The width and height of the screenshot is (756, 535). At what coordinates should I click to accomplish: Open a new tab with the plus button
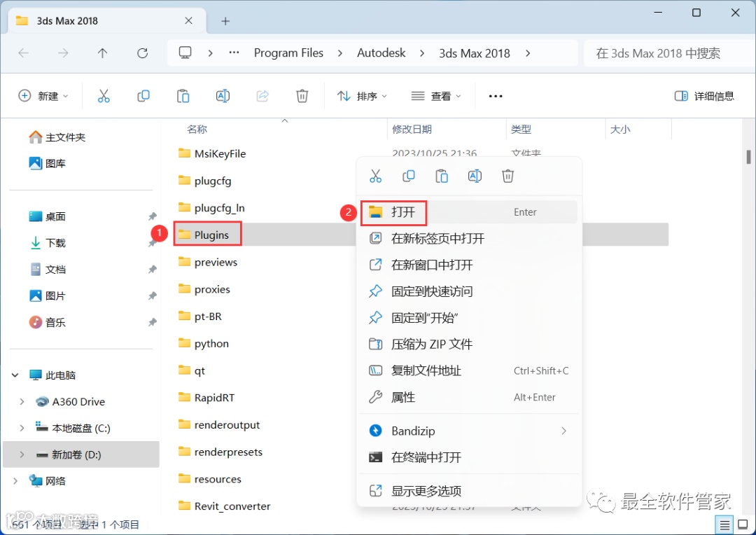click(x=225, y=21)
